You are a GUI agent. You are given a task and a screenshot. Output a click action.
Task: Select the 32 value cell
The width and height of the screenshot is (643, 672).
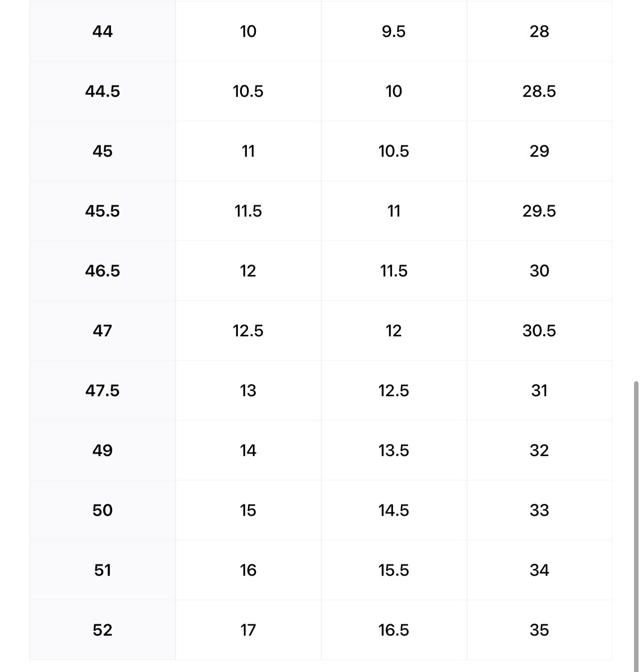pos(539,450)
